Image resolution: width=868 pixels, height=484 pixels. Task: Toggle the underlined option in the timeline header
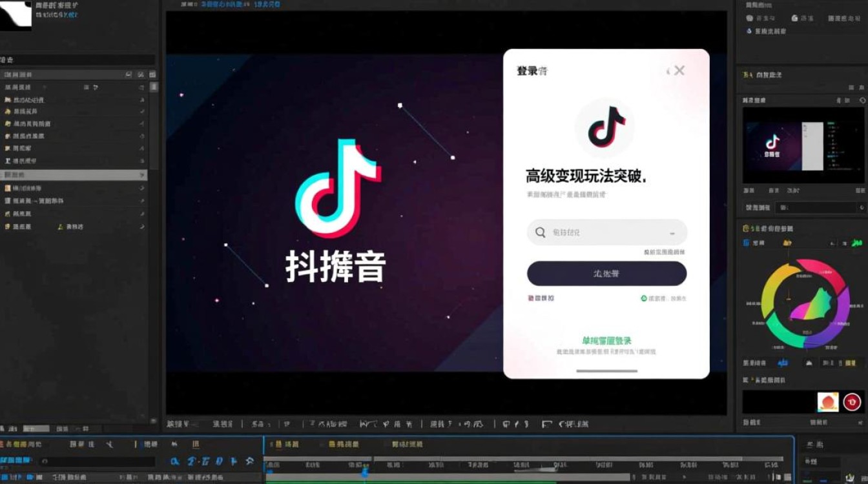point(196,444)
